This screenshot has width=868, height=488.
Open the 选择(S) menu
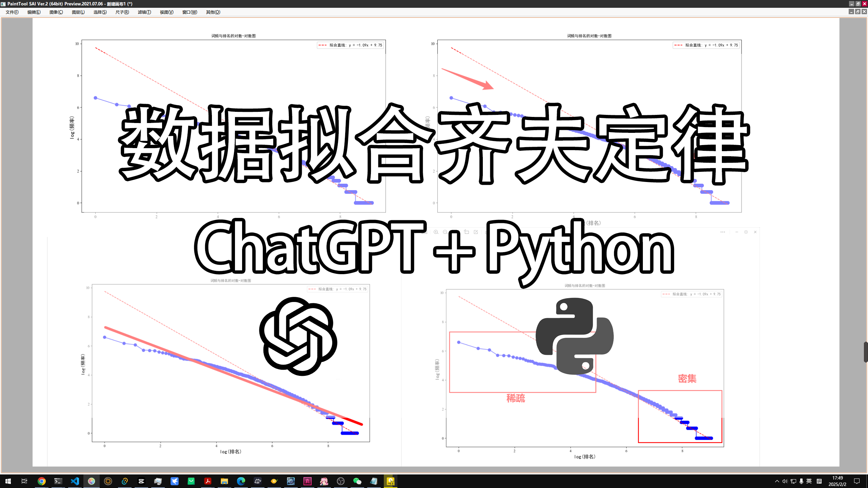[x=100, y=12]
